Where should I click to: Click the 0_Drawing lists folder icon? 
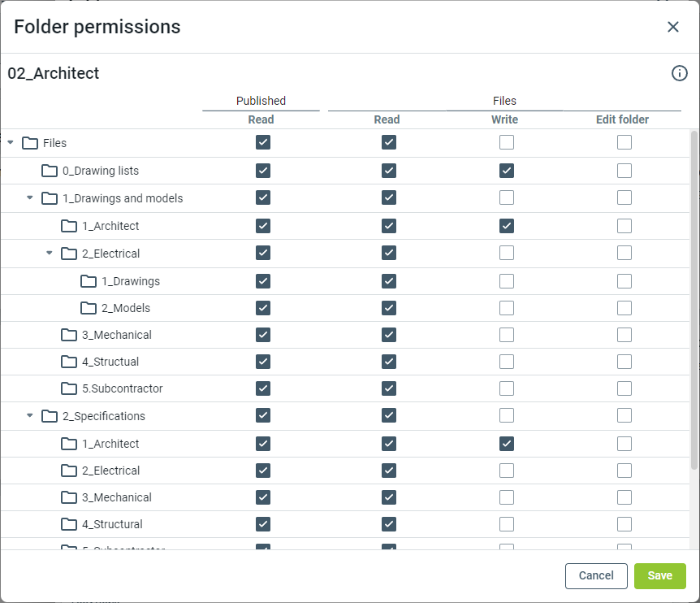[x=50, y=171]
